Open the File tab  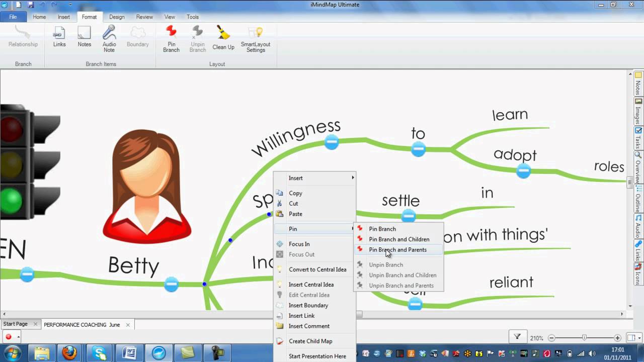coord(13,17)
